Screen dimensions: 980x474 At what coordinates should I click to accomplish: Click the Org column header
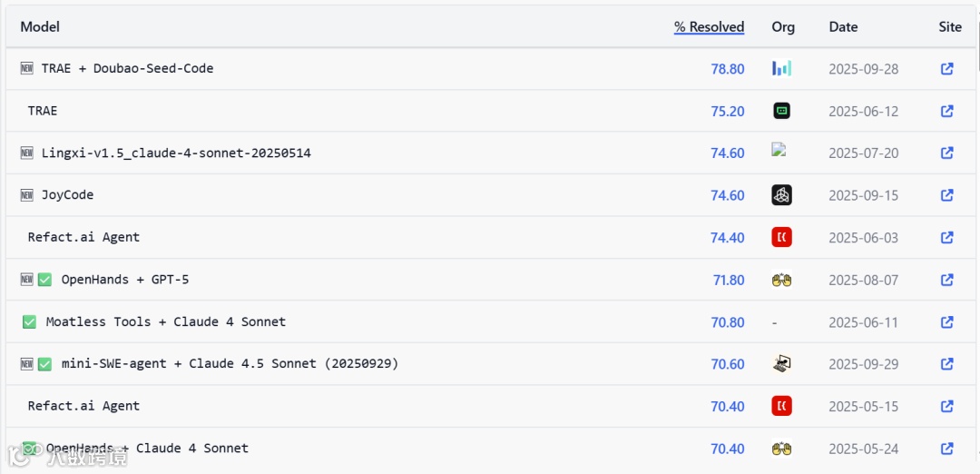click(783, 27)
